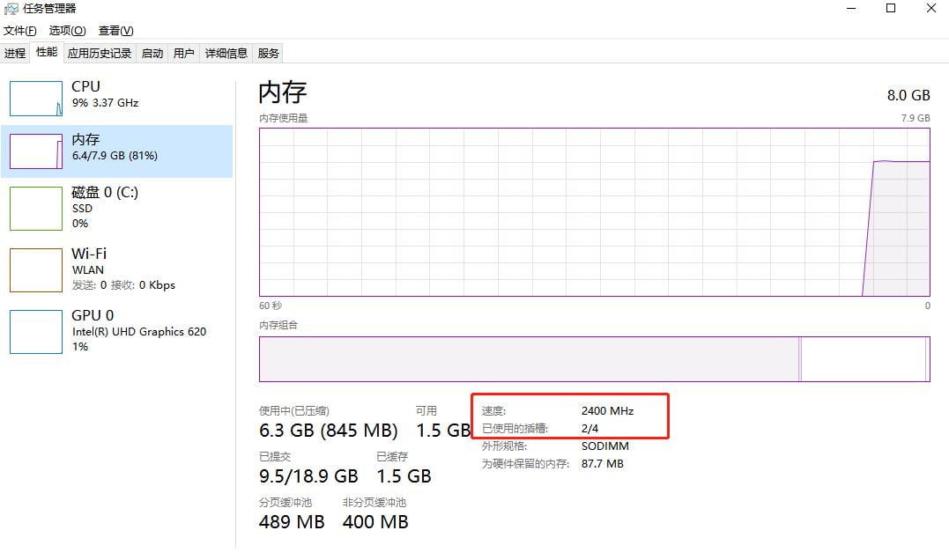The image size is (949, 560).
Task: Select the GPU 0 graph thumbnail
Action: click(x=36, y=331)
